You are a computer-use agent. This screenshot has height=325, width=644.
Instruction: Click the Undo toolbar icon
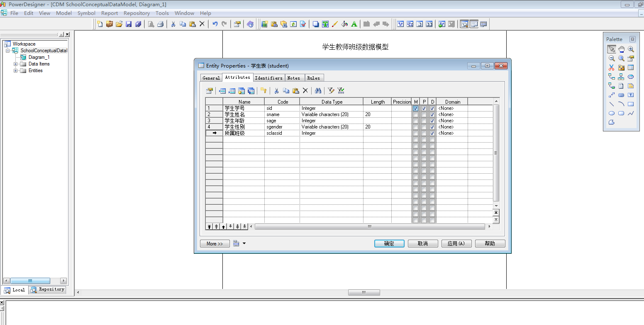click(x=215, y=24)
